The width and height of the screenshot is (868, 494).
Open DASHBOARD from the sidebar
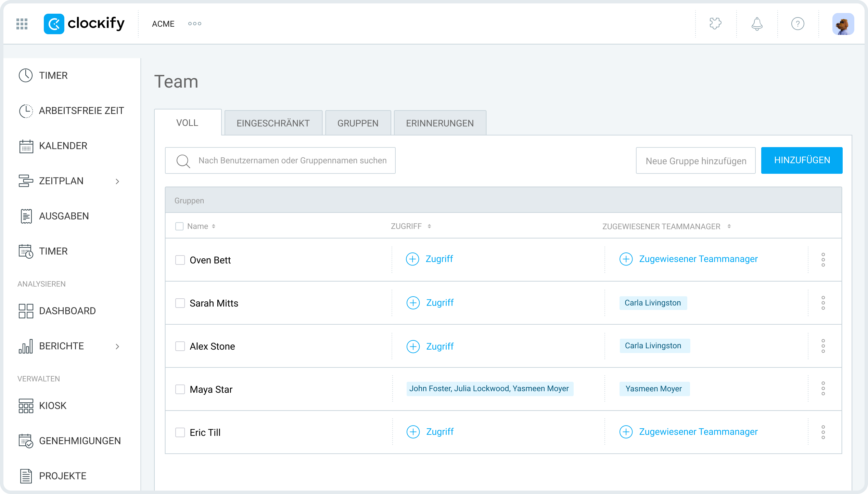(67, 311)
